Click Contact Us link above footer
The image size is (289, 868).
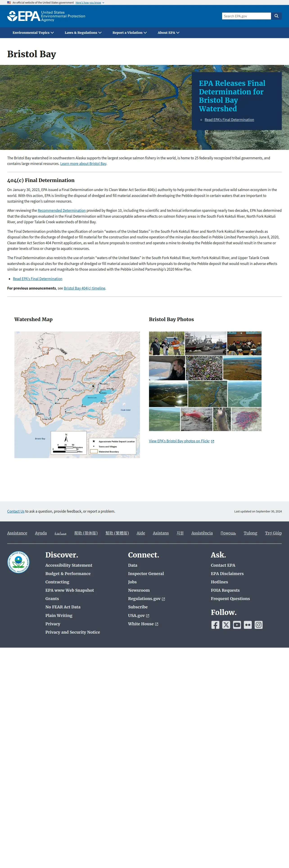(x=16, y=511)
